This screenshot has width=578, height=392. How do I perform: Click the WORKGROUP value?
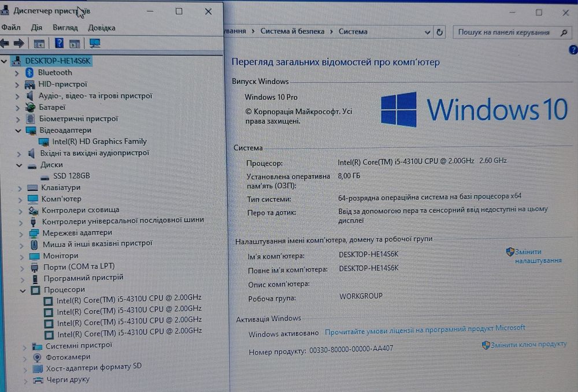(x=361, y=296)
